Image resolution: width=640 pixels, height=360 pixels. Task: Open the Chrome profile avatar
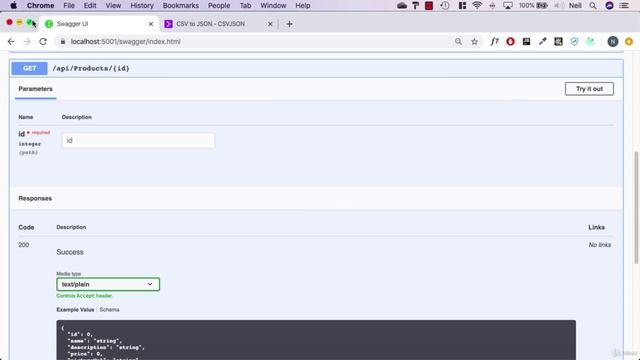pyautogui.click(x=613, y=42)
